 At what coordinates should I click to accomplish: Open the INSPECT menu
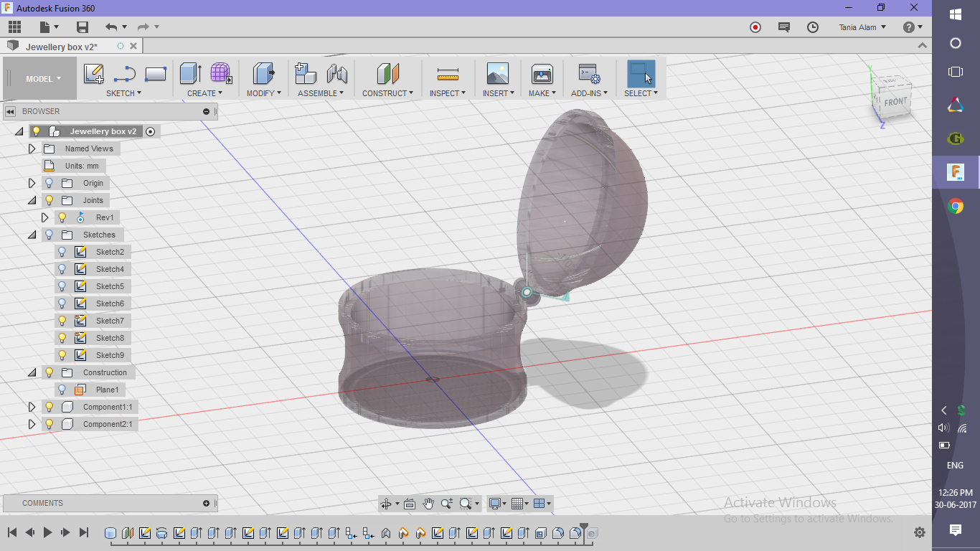pos(448,93)
